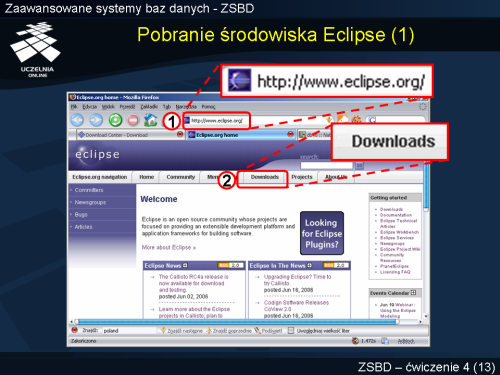Screen dimensions: 500x375
Task: Open Upgrading Eclipse? Time to try Callisto link
Action: 298,280
